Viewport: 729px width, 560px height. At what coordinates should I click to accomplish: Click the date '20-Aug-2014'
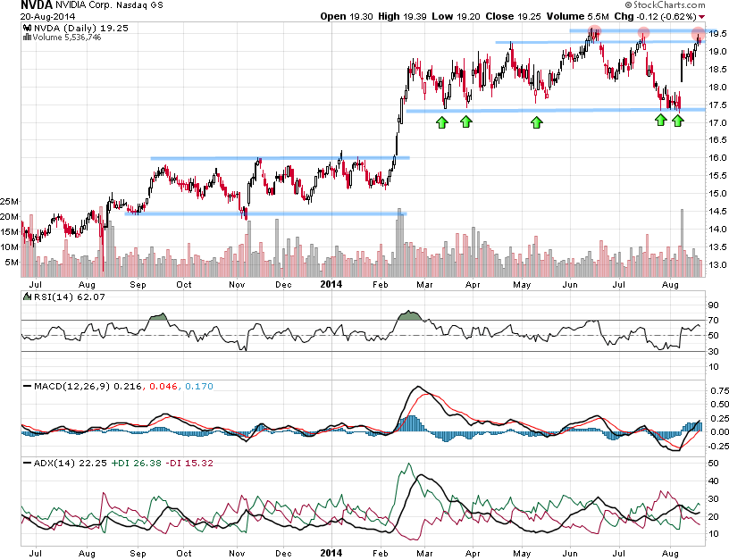point(48,16)
